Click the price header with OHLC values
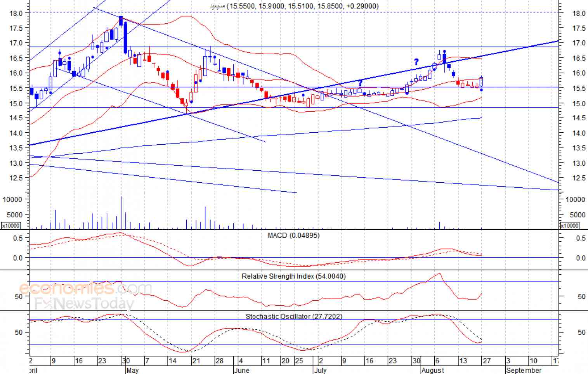The height and width of the screenshot is (374, 588). pos(294,6)
